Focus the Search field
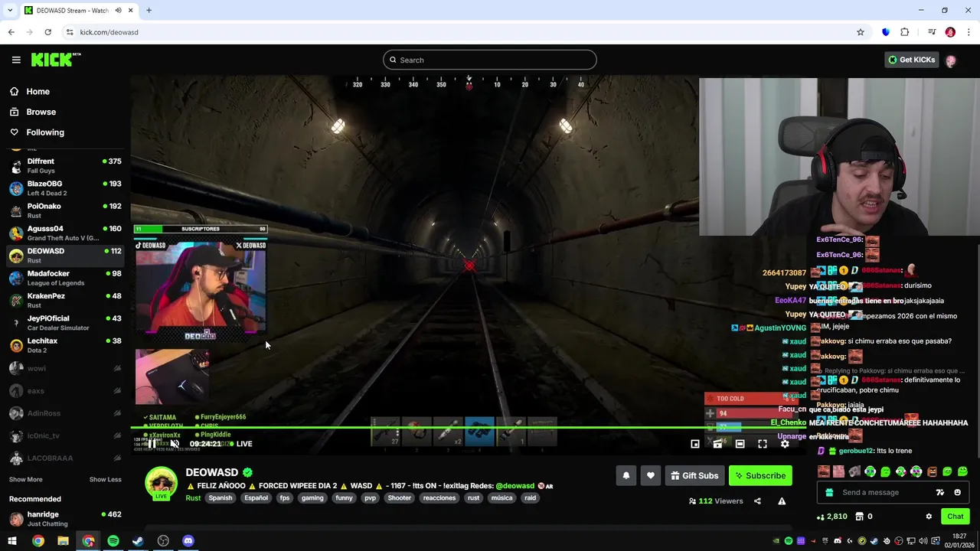Image resolution: width=980 pixels, height=551 pixels. (x=490, y=60)
